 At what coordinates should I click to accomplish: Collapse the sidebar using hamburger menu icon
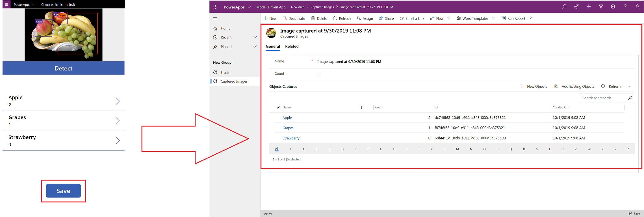(x=215, y=18)
